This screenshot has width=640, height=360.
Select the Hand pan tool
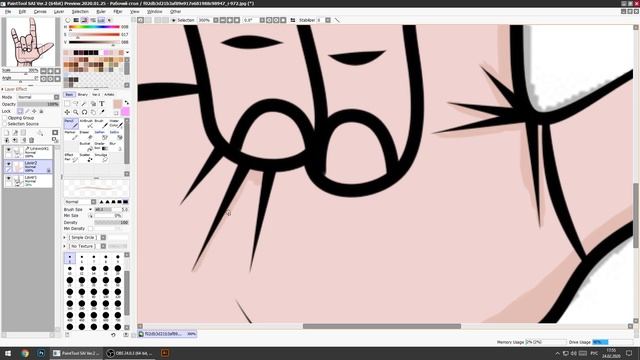(93, 112)
